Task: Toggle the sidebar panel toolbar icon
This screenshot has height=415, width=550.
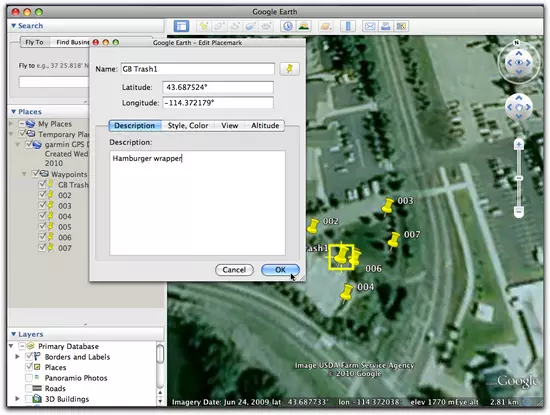Action: (181, 26)
